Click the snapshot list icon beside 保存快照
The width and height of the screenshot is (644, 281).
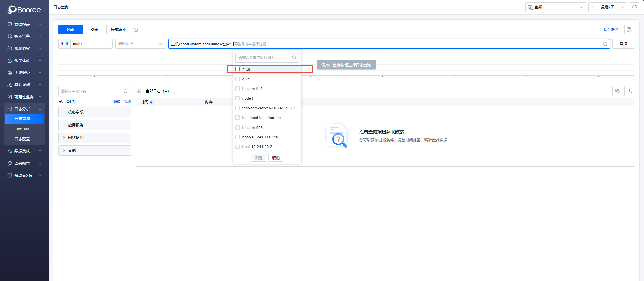coord(629,30)
